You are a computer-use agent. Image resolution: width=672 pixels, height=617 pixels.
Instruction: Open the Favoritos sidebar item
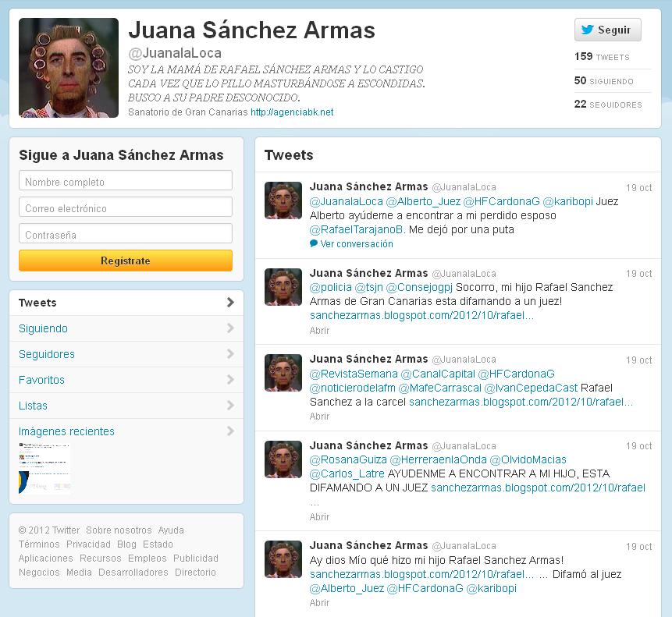(126, 380)
